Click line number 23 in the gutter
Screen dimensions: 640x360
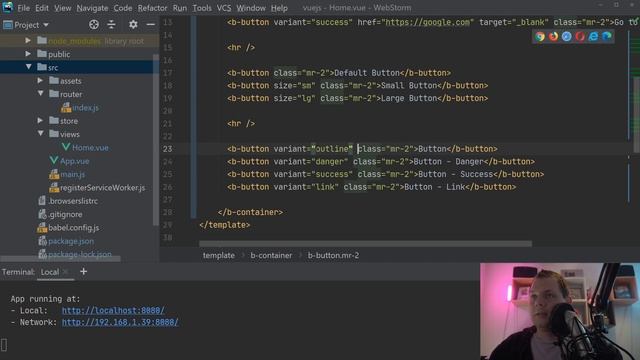pos(168,149)
